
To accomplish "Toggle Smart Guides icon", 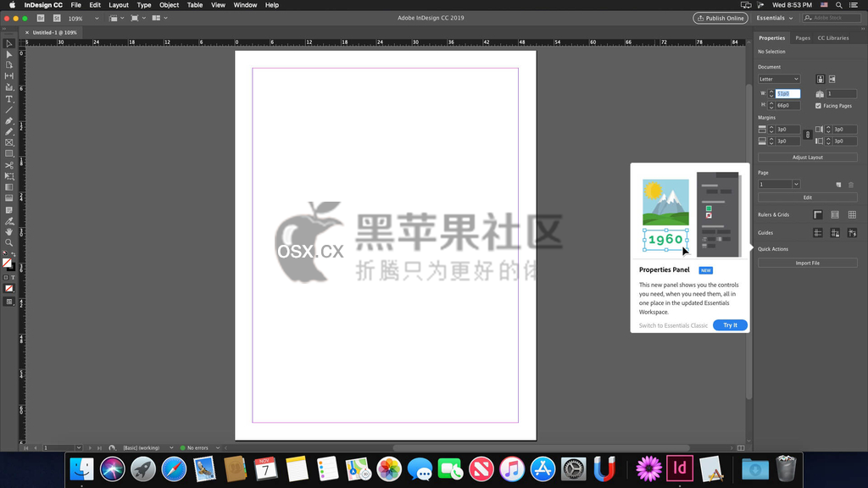I will point(852,233).
